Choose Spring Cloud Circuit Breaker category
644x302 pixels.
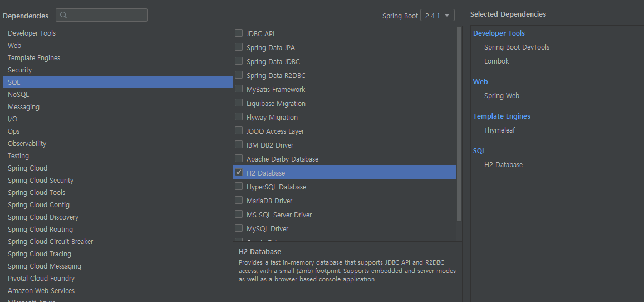tap(118, 242)
